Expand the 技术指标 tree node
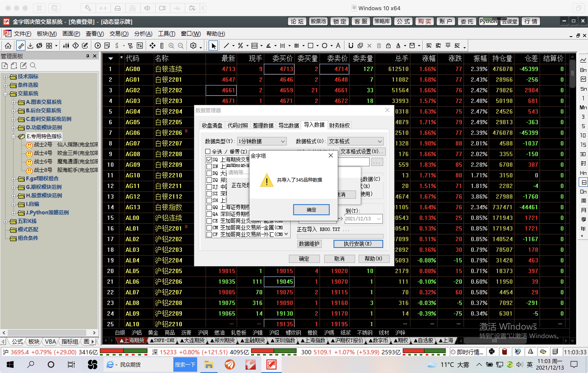Viewport: 588px width, 373px height. coord(5,77)
